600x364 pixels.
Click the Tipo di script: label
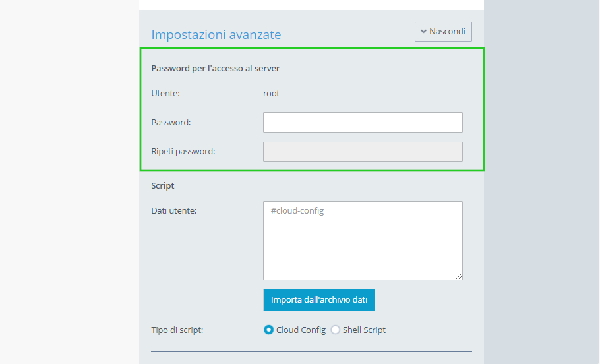coord(177,330)
